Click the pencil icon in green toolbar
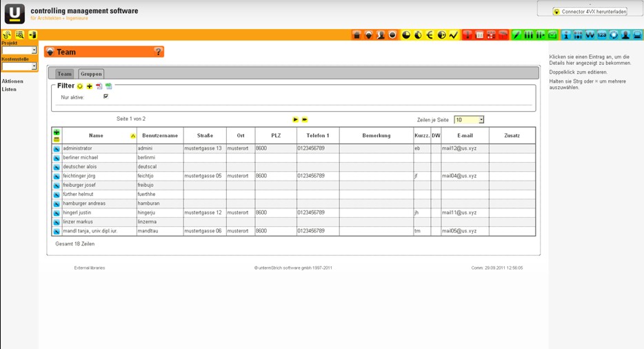 [x=516, y=35]
